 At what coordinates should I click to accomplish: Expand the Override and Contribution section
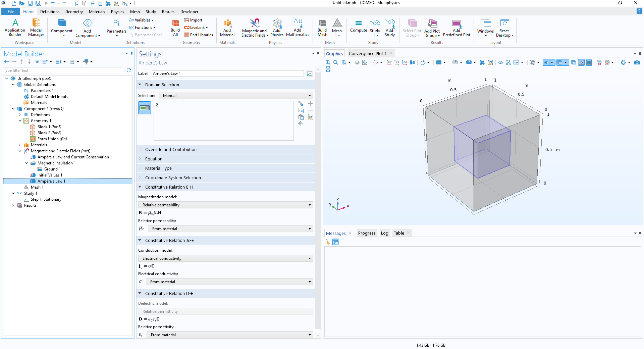(x=171, y=150)
